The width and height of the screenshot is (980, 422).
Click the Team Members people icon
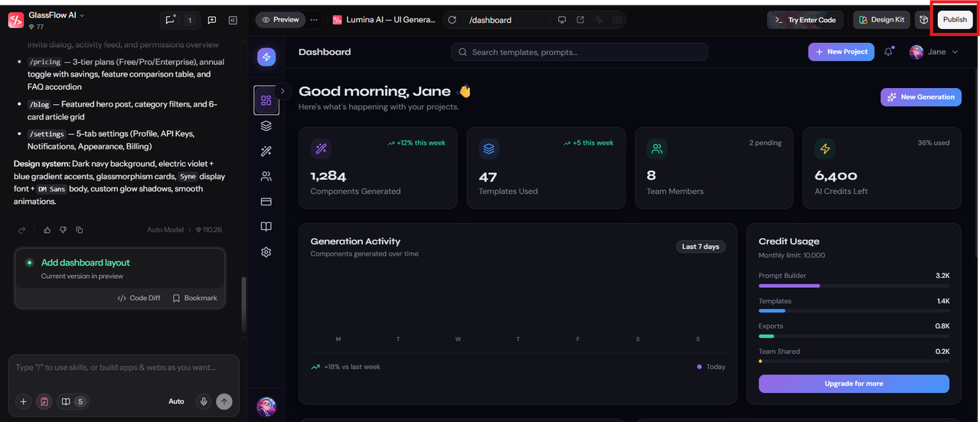pyautogui.click(x=657, y=149)
